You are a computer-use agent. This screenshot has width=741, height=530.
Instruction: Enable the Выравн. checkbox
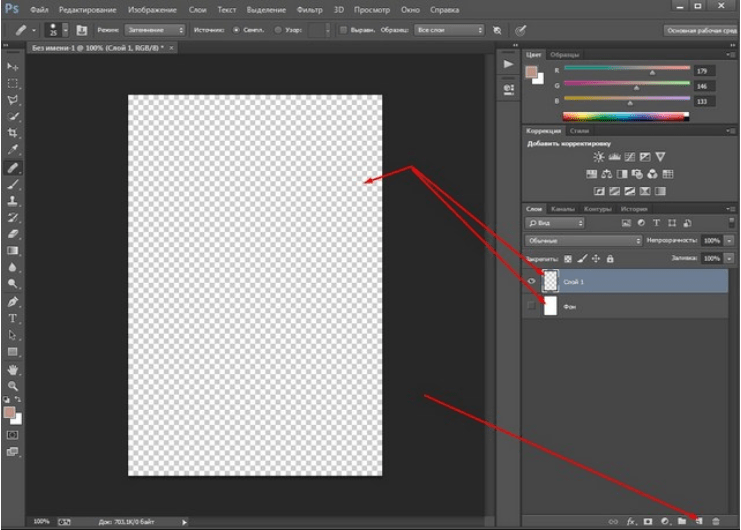click(344, 30)
